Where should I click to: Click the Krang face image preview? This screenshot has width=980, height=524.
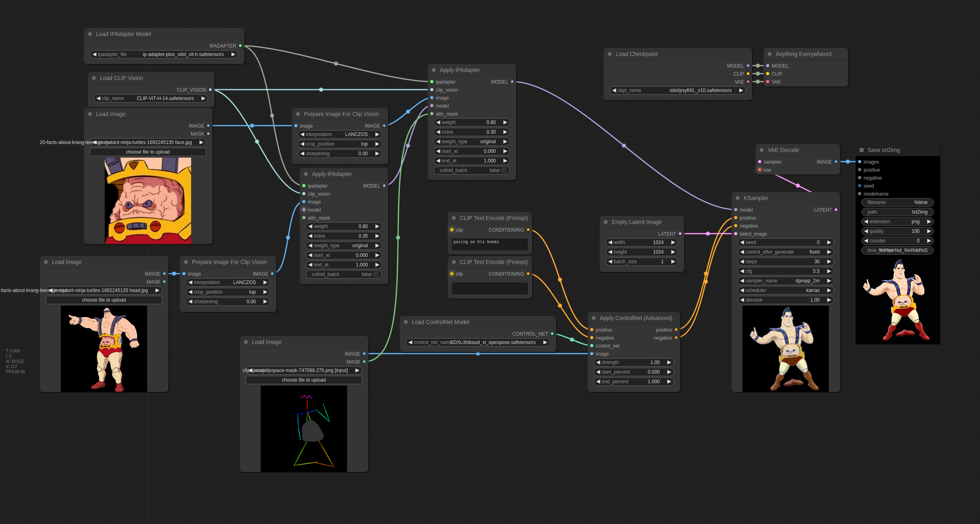(148, 200)
